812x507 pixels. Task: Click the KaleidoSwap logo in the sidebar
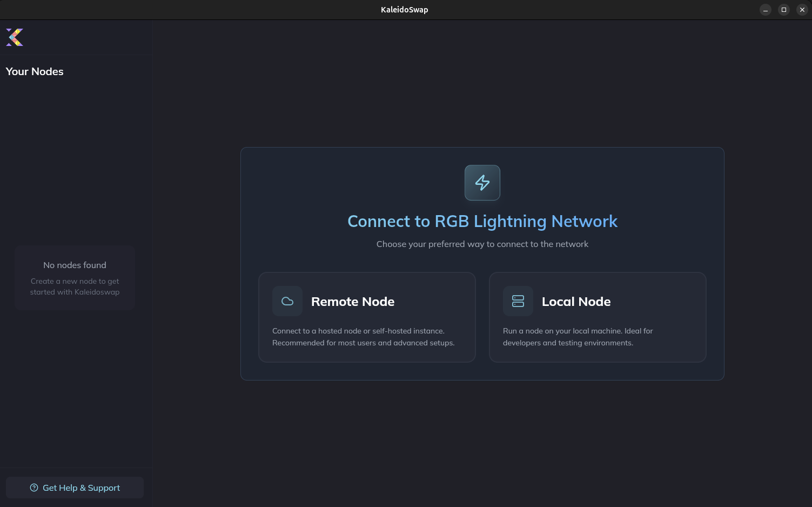pyautogui.click(x=15, y=37)
